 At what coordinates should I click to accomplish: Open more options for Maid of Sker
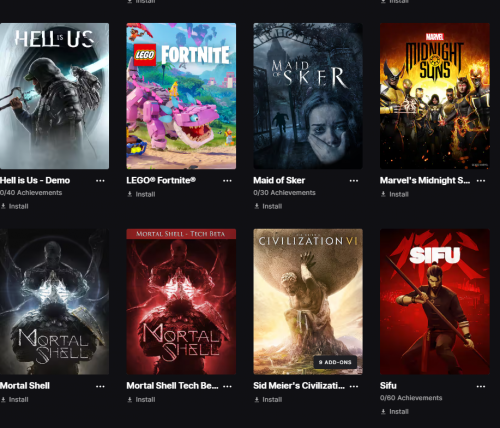tap(354, 181)
